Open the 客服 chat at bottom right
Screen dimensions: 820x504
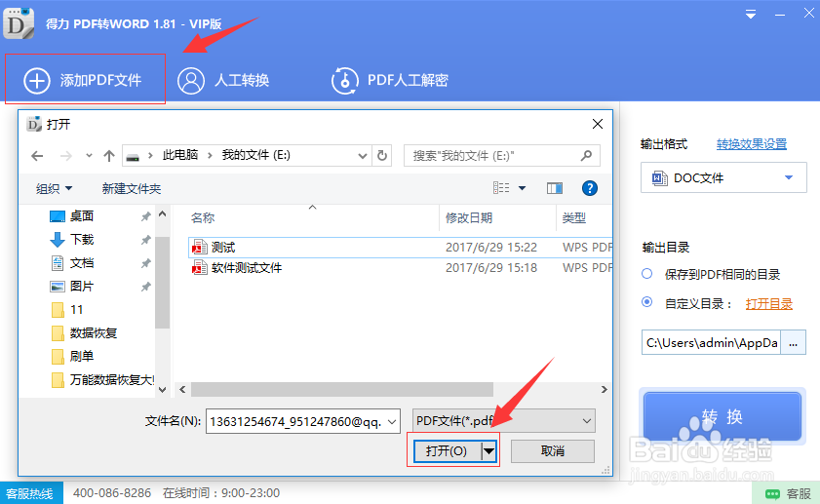(787, 493)
